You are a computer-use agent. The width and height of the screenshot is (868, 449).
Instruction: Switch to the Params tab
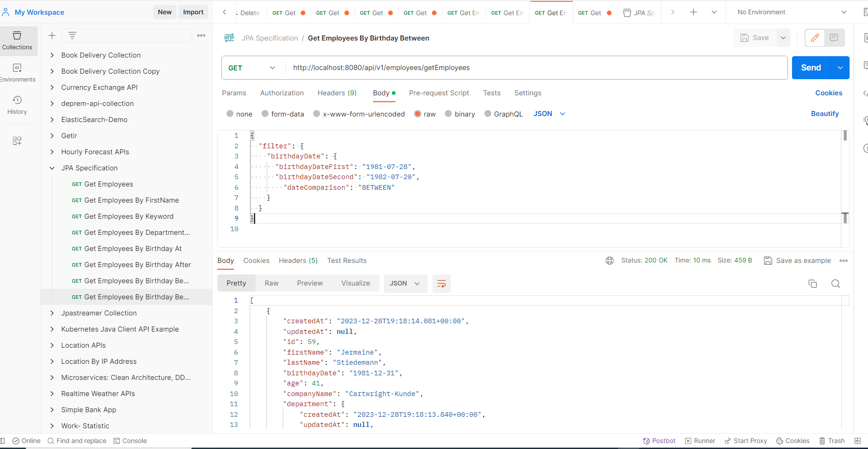tap(234, 93)
